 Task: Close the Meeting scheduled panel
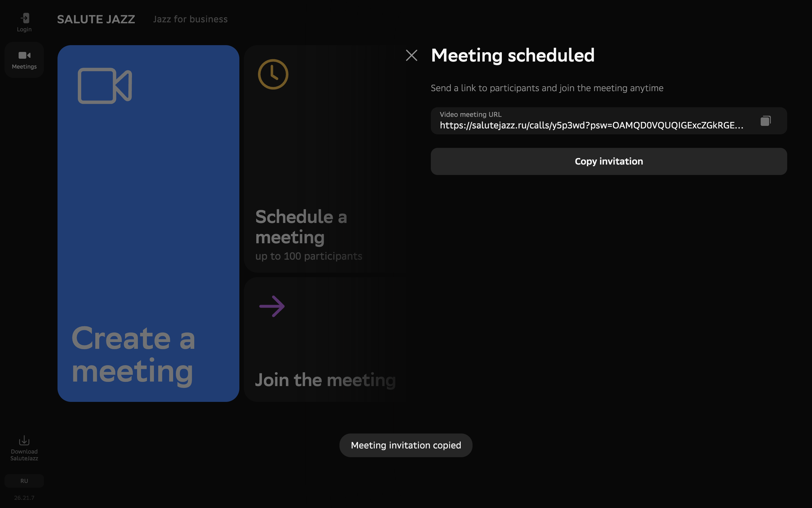coord(411,55)
